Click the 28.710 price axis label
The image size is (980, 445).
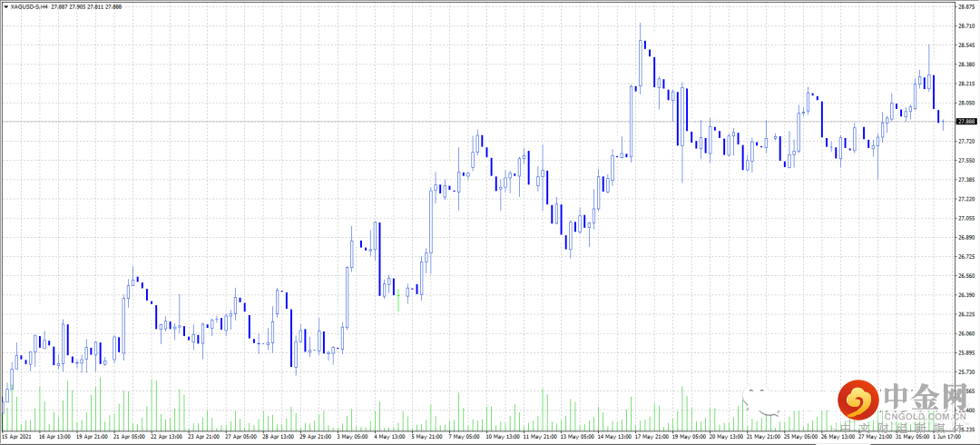coord(965,26)
